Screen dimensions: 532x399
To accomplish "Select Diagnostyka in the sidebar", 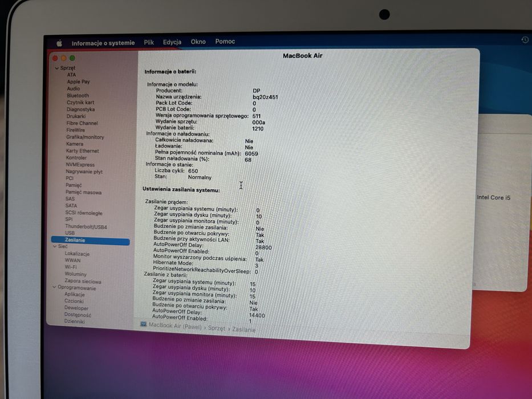I will coord(80,109).
